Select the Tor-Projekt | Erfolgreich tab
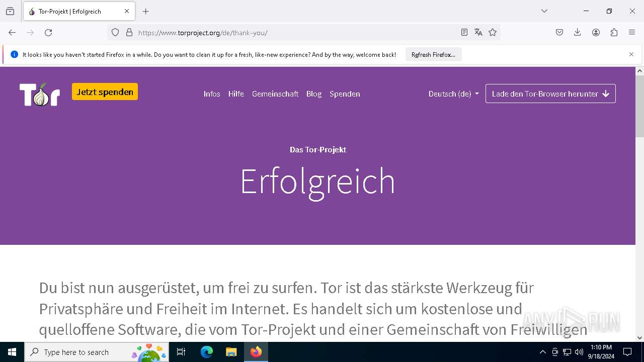The width and height of the screenshot is (644, 362). [79, 12]
